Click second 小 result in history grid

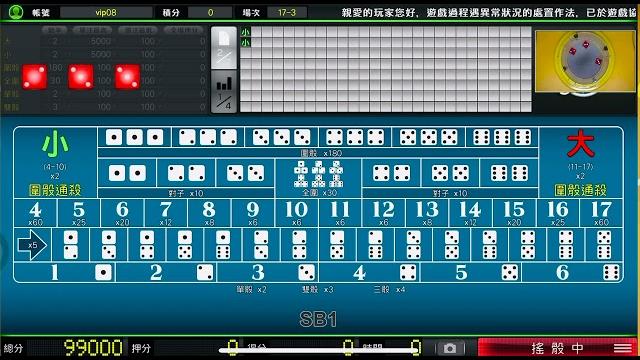tap(245, 42)
